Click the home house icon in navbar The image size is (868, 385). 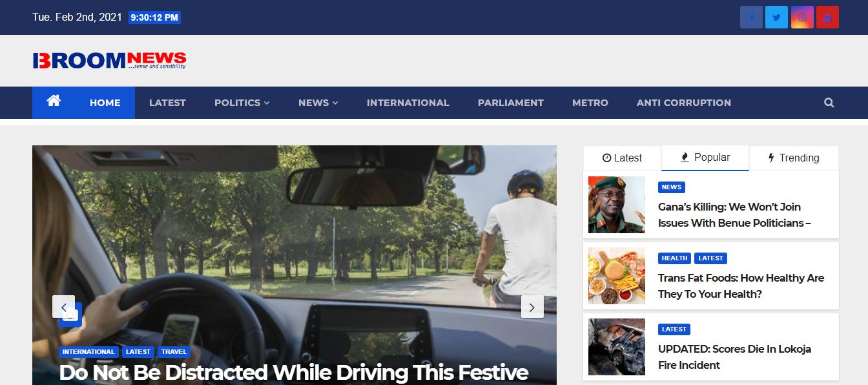tap(54, 101)
